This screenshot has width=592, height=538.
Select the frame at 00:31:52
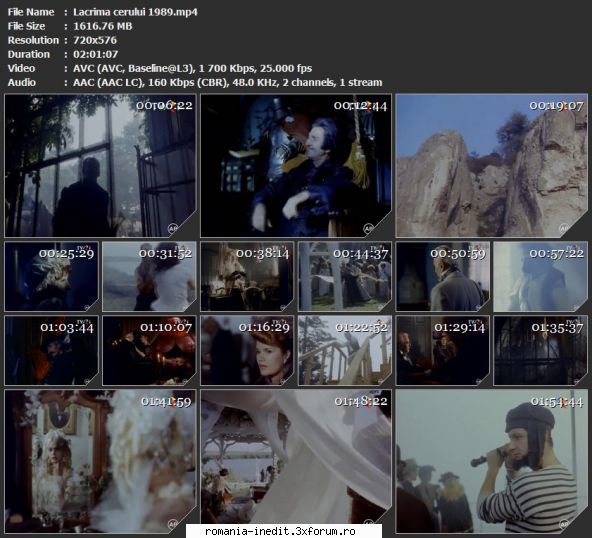coord(149,276)
